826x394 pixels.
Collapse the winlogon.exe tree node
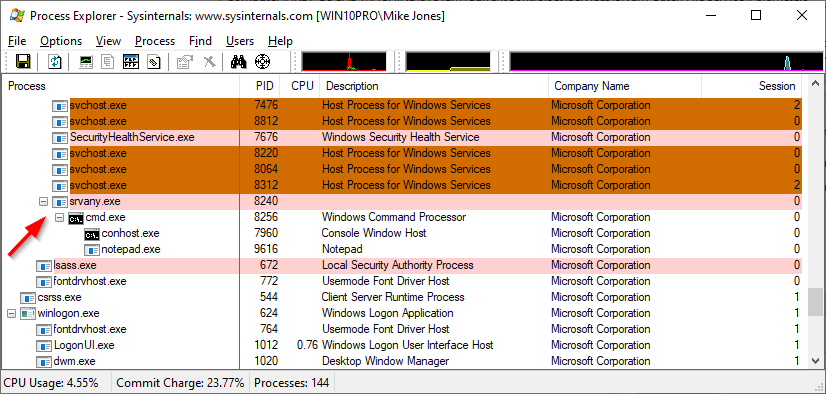[12, 313]
